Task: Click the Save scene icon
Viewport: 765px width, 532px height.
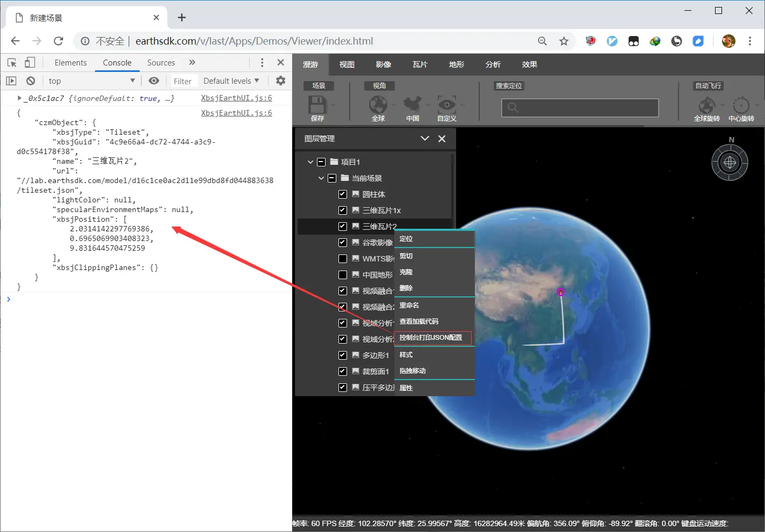Action: (317, 105)
